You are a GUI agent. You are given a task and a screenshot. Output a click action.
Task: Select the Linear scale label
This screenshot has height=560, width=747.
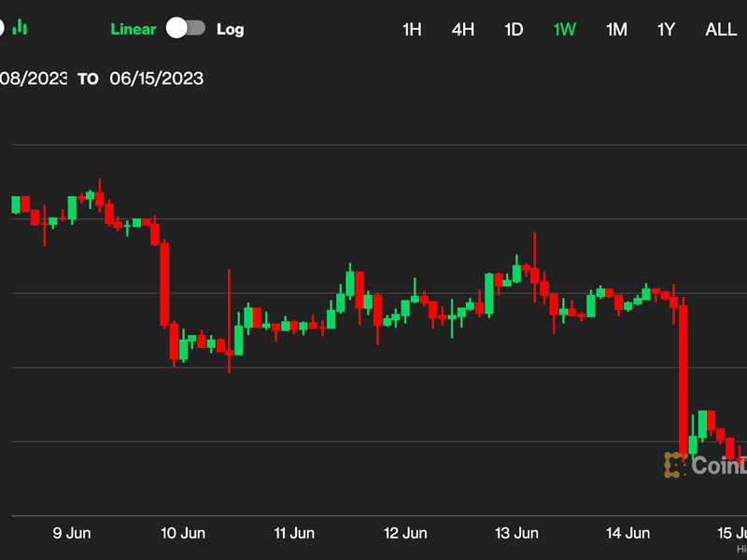point(134,29)
